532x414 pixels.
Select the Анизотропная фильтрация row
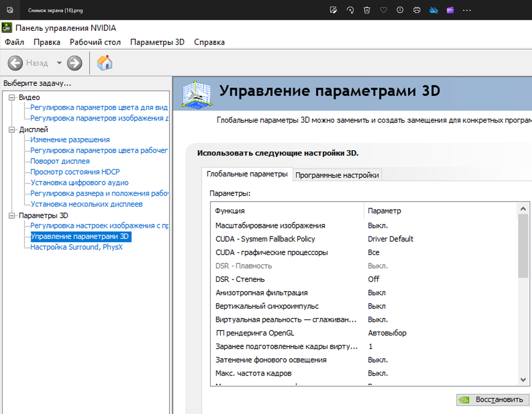364,293
